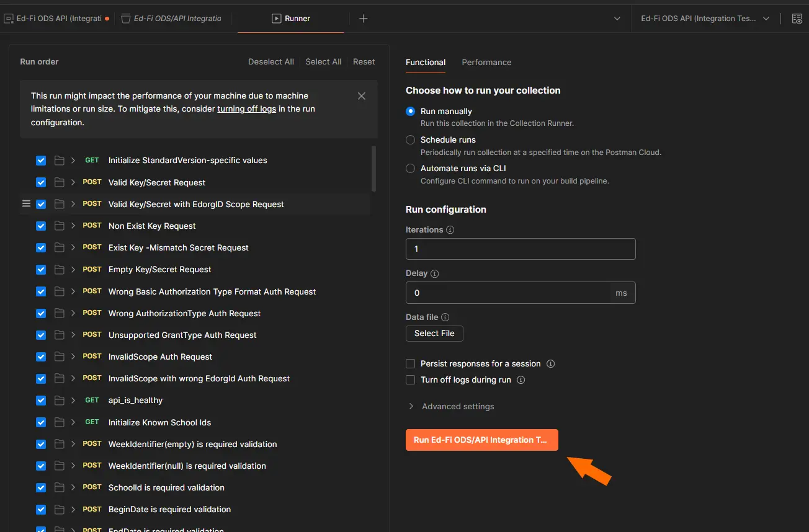The image size is (809, 532).
Task: Click info icon next to Persist responses
Action: 550,364
